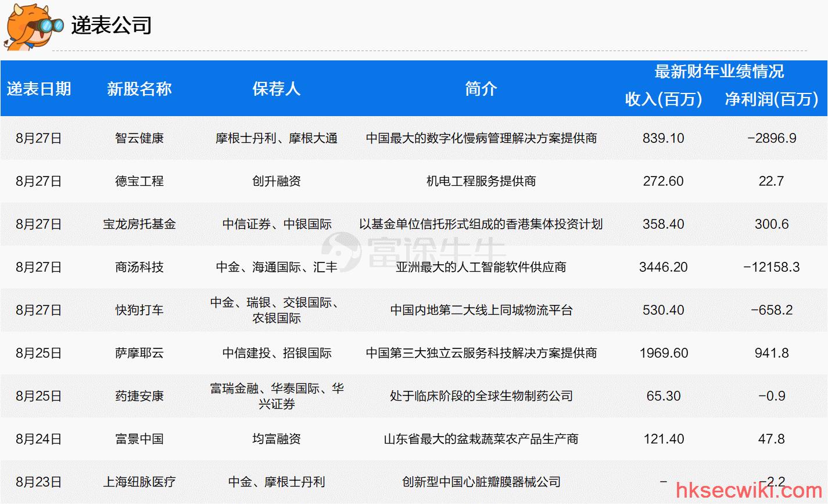Click net profit value −12158.3
This screenshot has height=504, width=828.
coord(772,267)
